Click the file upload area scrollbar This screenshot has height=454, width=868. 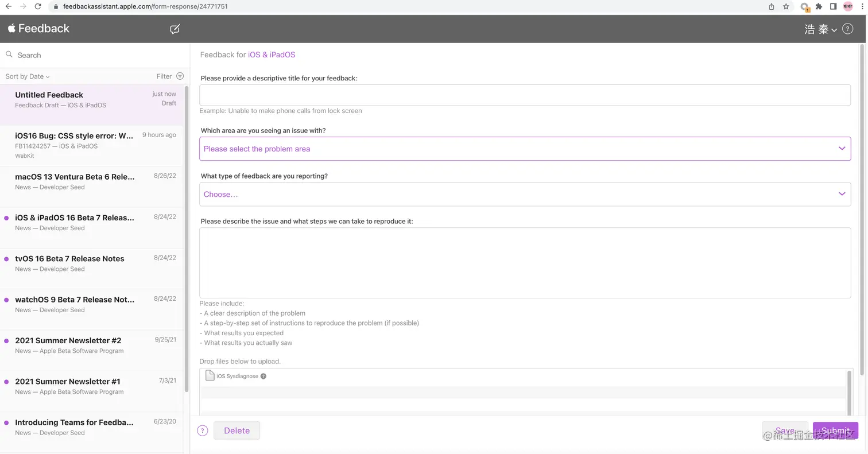[850, 393]
